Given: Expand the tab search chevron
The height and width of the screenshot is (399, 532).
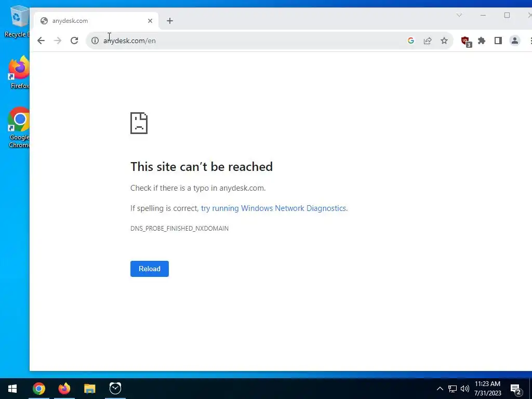Looking at the screenshot, I should coord(459,15).
